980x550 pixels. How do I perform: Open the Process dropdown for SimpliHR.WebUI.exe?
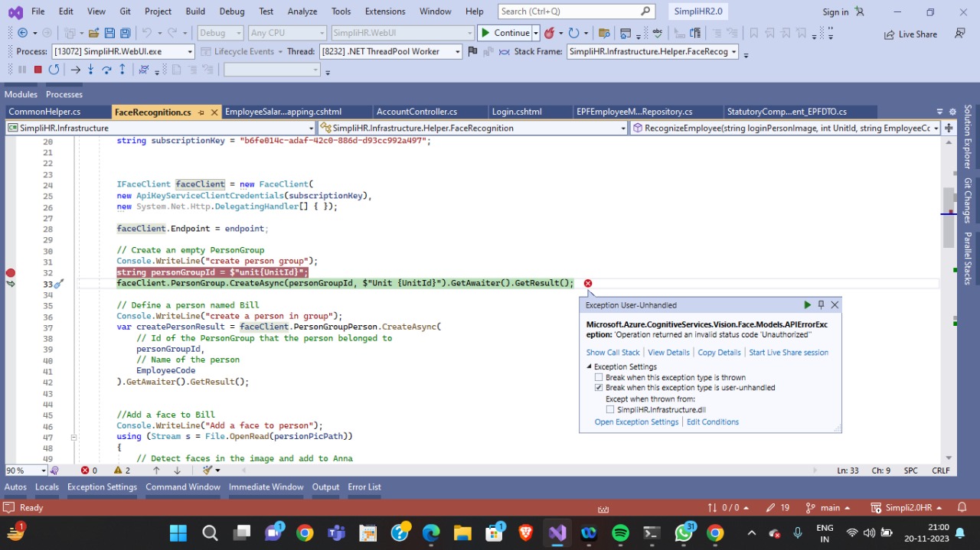tap(190, 51)
